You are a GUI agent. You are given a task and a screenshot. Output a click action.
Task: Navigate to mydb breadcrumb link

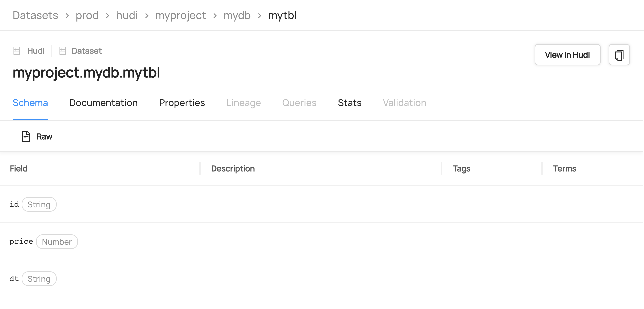pyautogui.click(x=237, y=15)
